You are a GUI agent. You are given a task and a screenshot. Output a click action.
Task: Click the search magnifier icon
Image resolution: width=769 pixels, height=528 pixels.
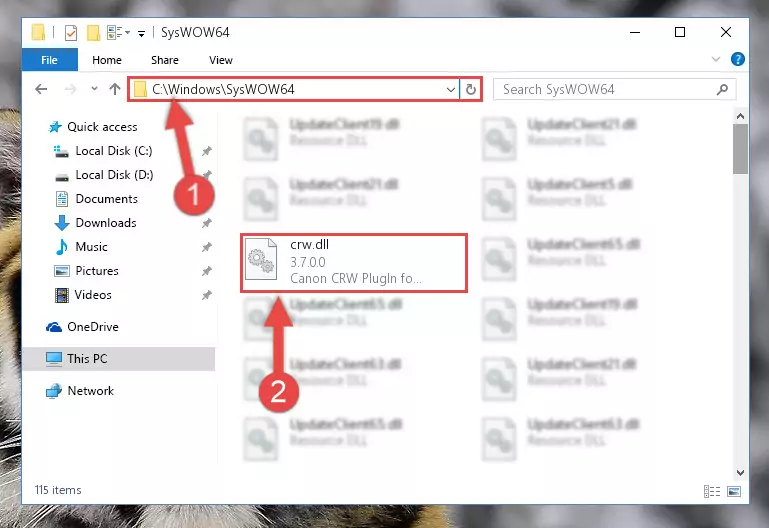722,89
